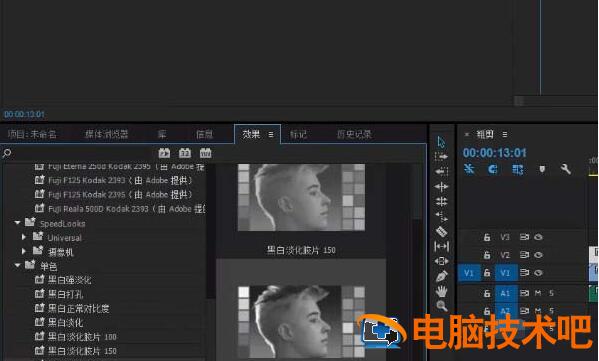The image size is (599, 361).
Task: Switch to the 信息 tab
Action: [x=204, y=134]
